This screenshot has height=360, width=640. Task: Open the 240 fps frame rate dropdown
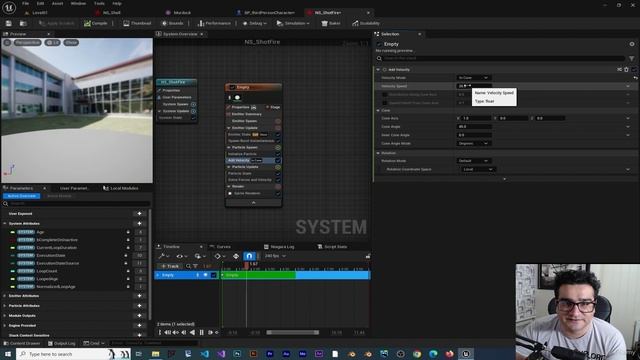(275, 256)
